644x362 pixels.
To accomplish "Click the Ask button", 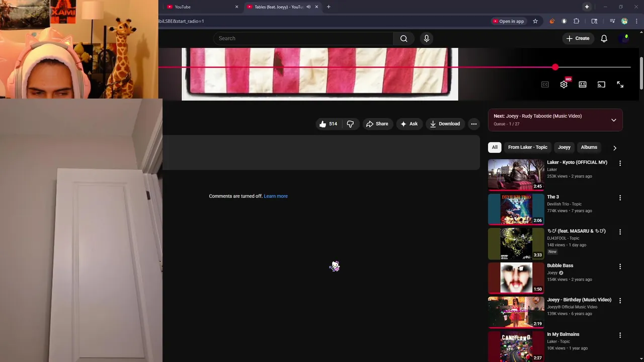I will (x=409, y=124).
